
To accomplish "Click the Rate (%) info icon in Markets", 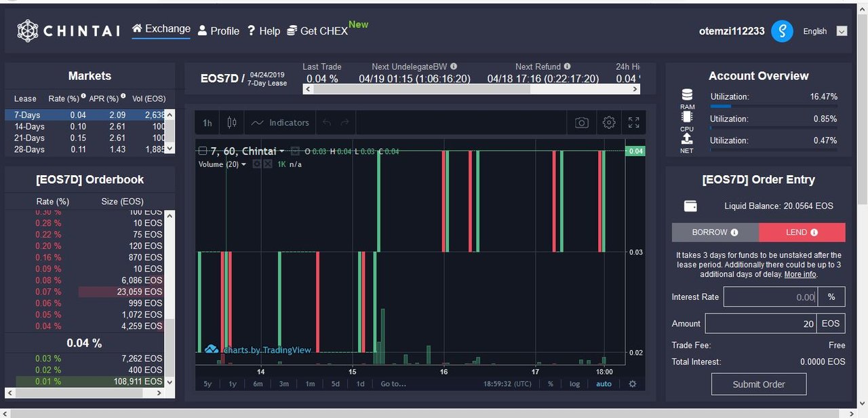I will [x=83, y=96].
